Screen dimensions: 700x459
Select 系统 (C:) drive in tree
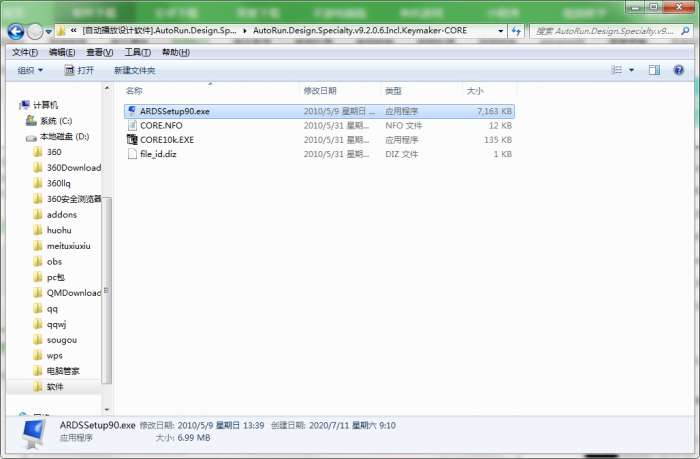coord(56,121)
